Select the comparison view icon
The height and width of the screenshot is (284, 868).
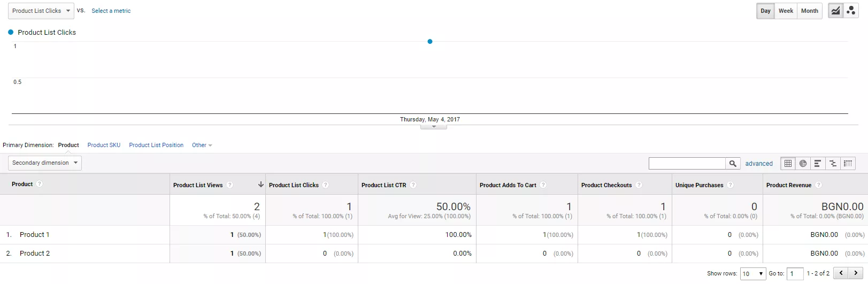pos(833,164)
